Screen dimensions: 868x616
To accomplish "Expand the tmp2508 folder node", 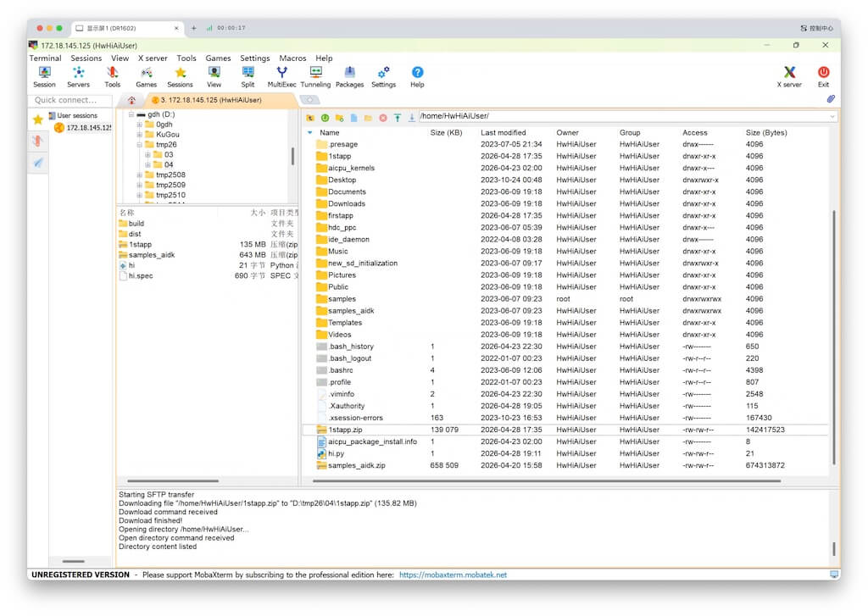I will [139, 175].
